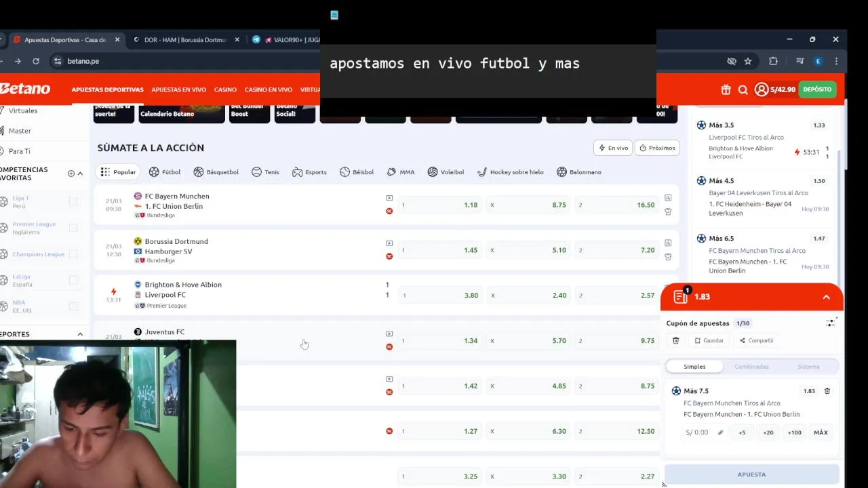This screenshot has height=488, width=868.
Task: Select Hockey sobre hielo filter
Action: (x=511, y=172)
